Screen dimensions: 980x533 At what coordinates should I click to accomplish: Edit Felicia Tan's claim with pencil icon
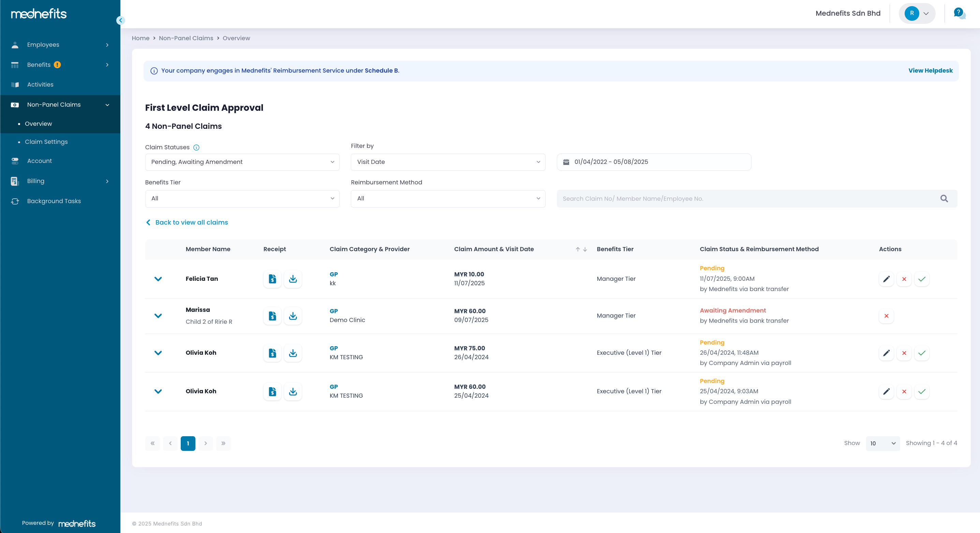click(x=887, y=279)
